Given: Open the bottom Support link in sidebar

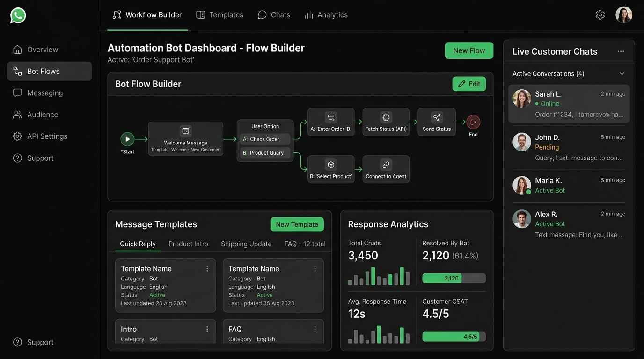Looking at the screenshot, I should tap(33, 342).
